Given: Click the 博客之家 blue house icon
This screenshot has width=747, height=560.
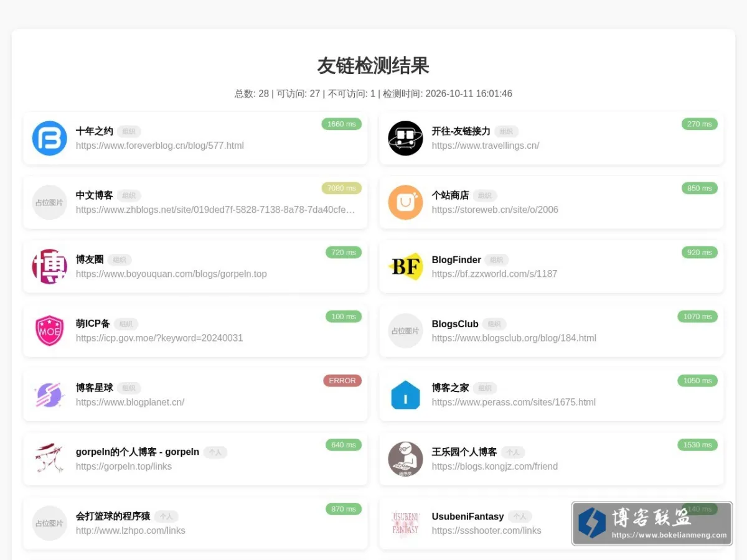Looking at the screenshot, I should [405, 394].
